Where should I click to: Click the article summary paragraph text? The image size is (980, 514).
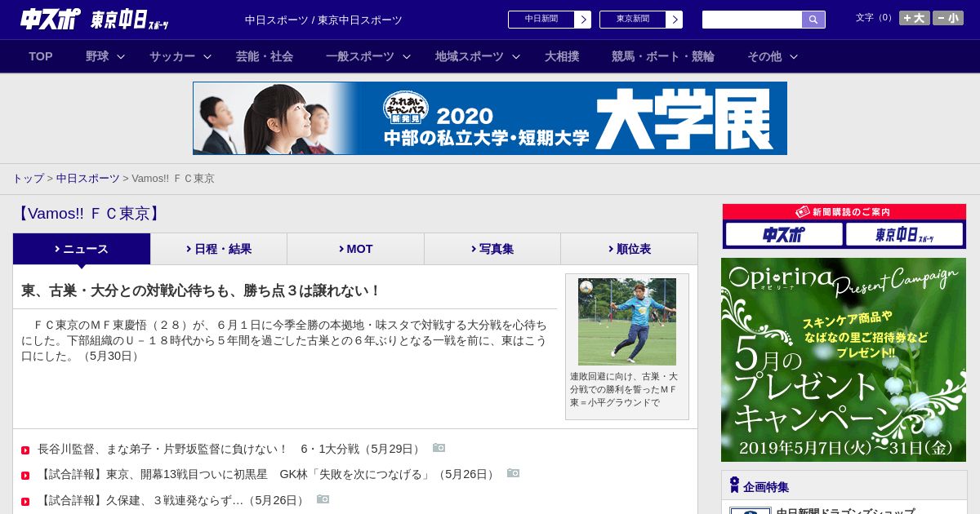coord(284,340)
